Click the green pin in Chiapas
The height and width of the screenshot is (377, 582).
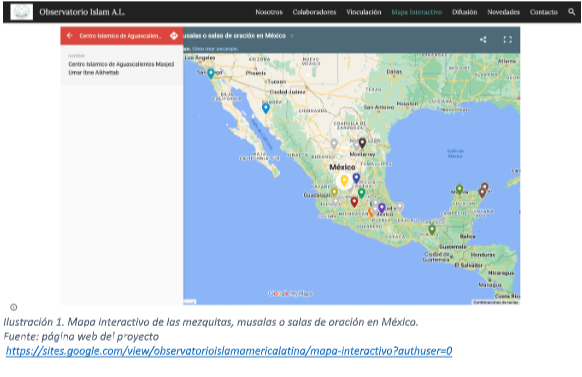tap(432, 230)
